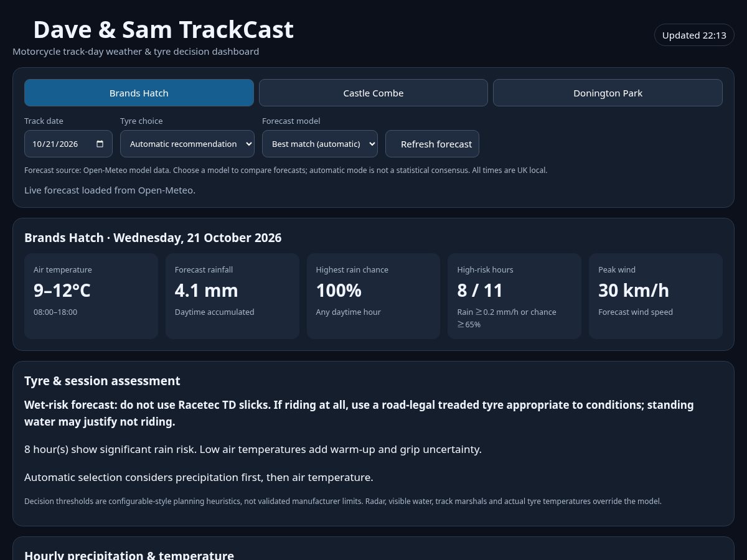Click the Tyre & session assessment heading
Screen dimensions: 747x560
[x=102, y=381]
